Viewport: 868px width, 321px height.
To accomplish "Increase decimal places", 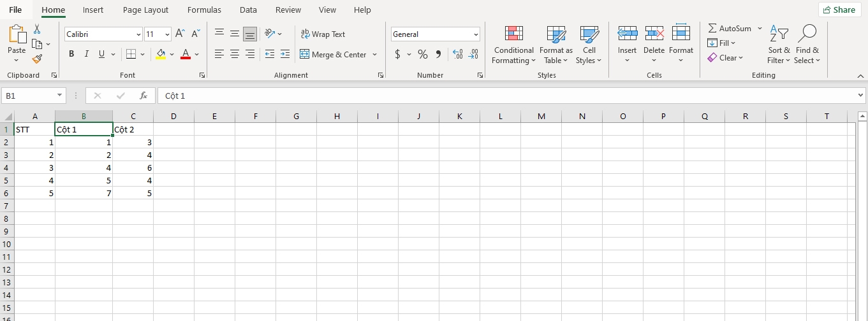I will [x=457, y=55].
